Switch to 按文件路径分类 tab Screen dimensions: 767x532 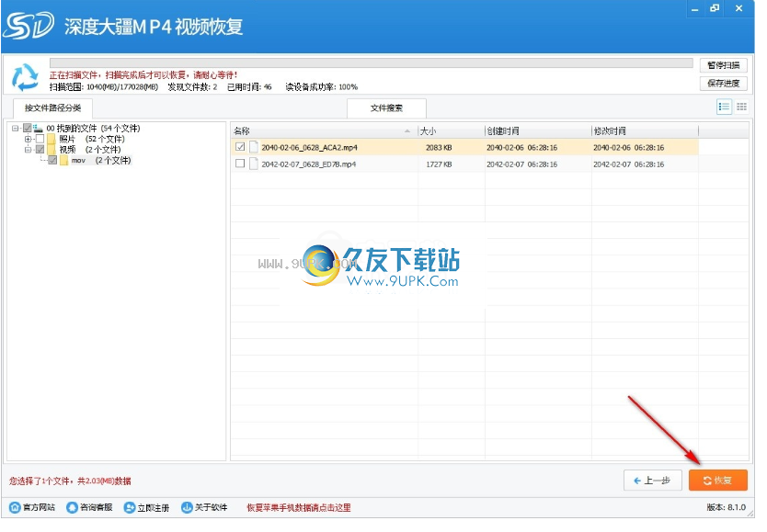(54, 109)
